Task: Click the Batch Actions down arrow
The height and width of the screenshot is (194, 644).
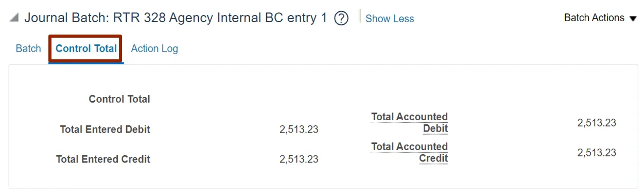Action: pyautogui.click(x=633, y=19)
